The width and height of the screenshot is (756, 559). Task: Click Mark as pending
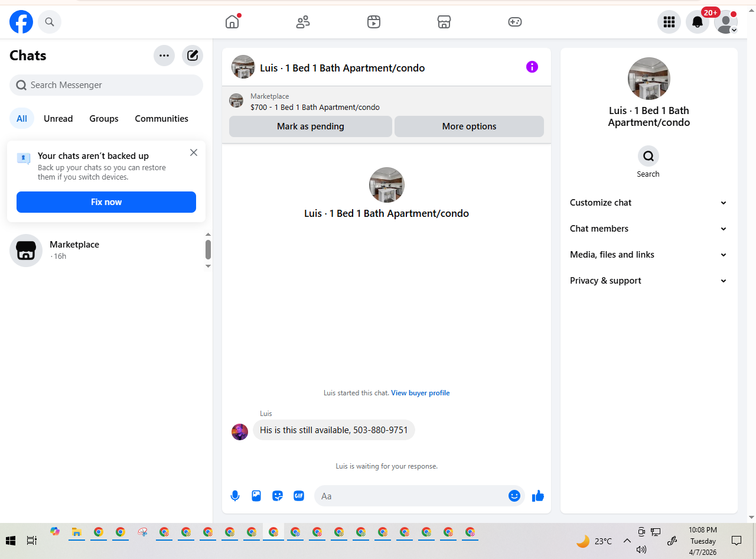pos(311,126)
